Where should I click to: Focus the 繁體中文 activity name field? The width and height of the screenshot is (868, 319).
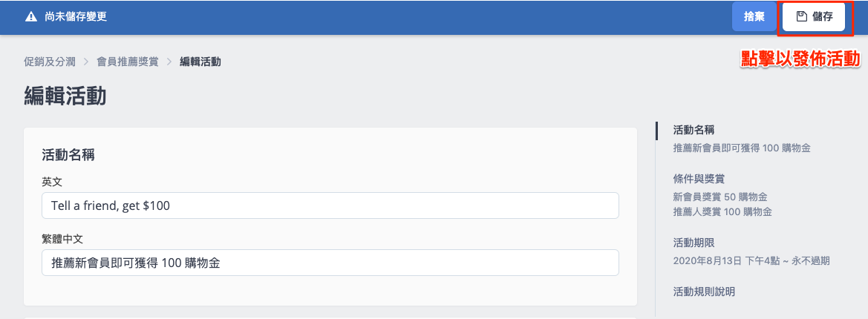click(330, 263)
